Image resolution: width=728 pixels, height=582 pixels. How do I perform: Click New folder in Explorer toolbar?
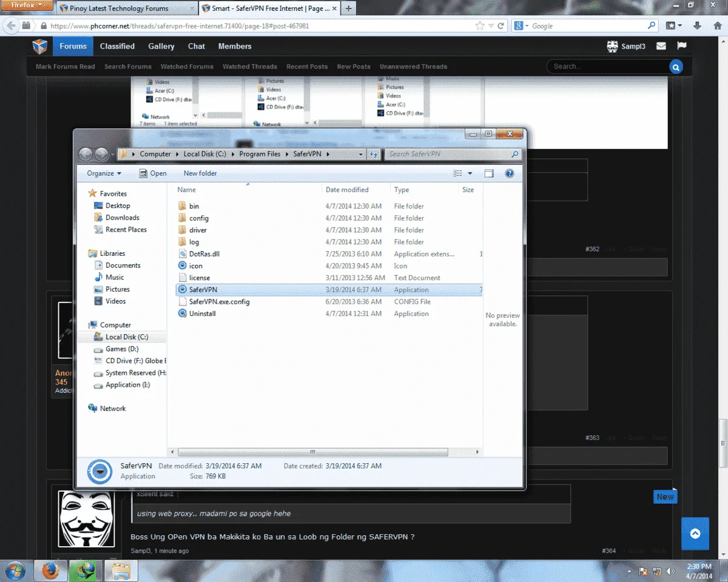pos(200,173)
